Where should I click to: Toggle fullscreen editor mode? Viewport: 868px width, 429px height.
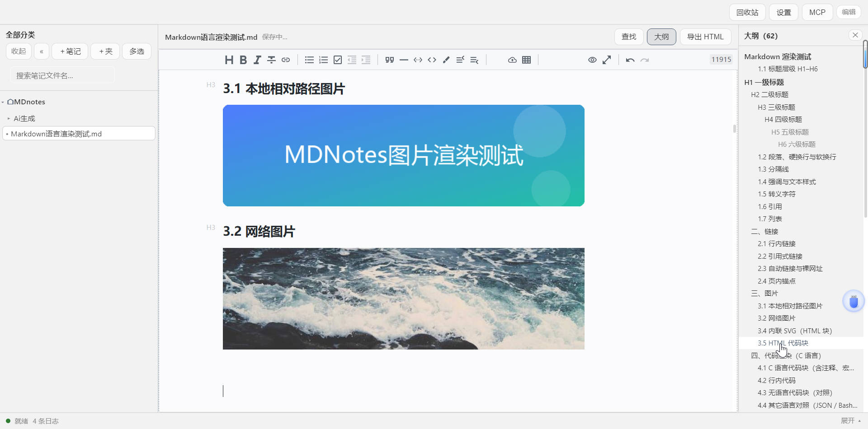pyautogui.click(x=607, y=60)
